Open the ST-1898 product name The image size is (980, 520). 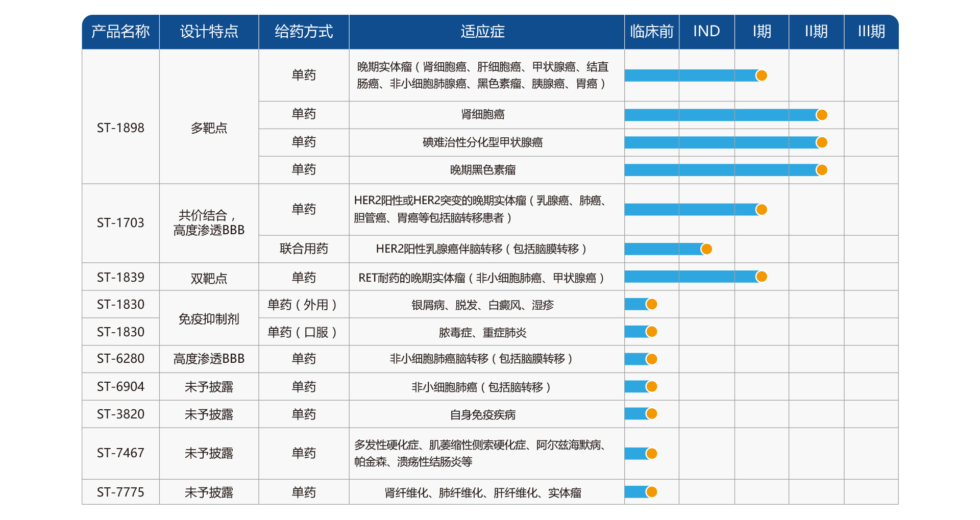click(120, 128)
